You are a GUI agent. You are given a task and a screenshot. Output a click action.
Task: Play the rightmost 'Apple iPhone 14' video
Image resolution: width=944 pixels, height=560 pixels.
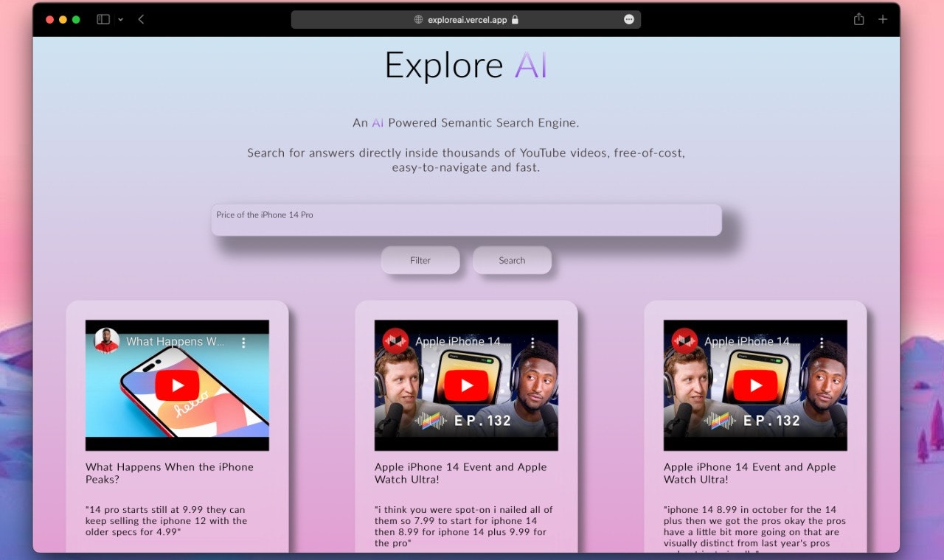pyautogui.click(x=755, y=385)
